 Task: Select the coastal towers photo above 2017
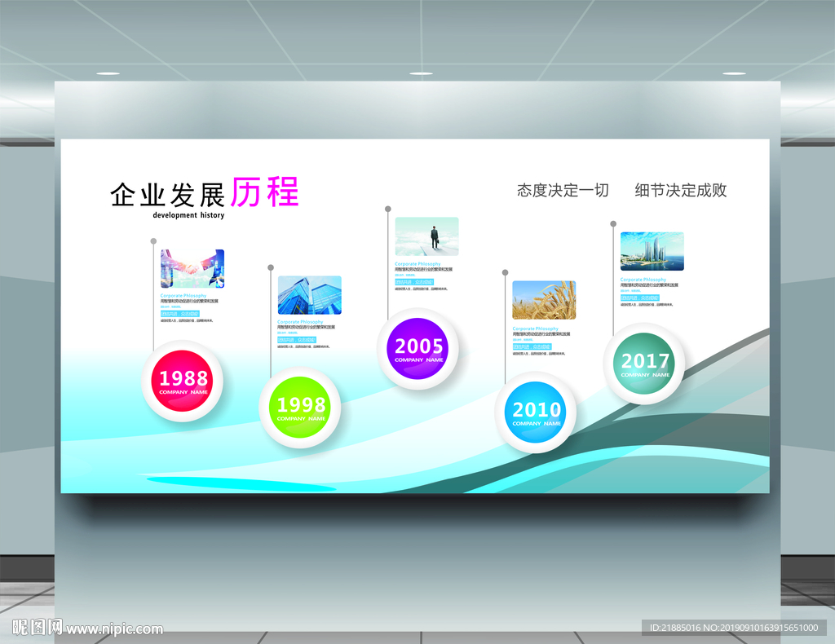652,251
